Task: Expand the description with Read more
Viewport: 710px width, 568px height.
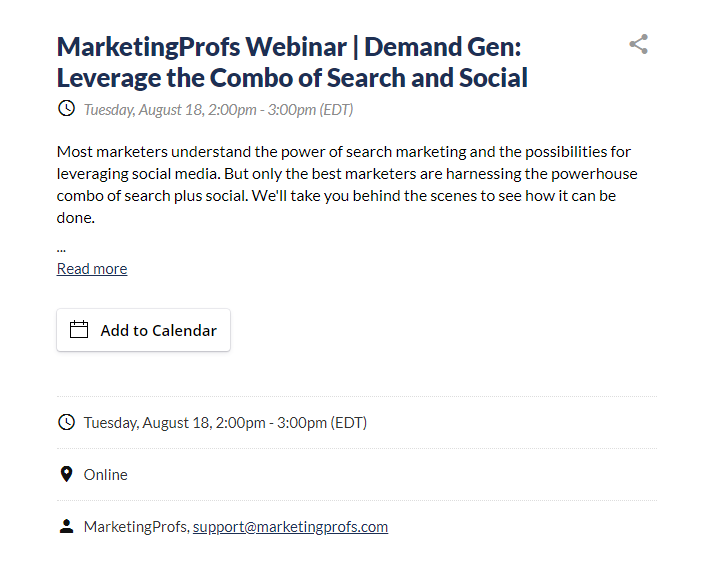Action: (x=92, y=269)
